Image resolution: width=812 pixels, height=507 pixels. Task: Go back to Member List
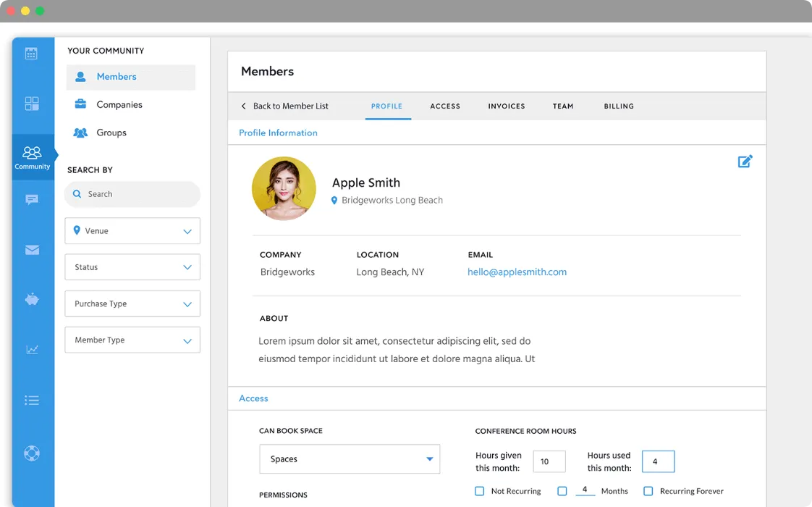tap(285, 106)
